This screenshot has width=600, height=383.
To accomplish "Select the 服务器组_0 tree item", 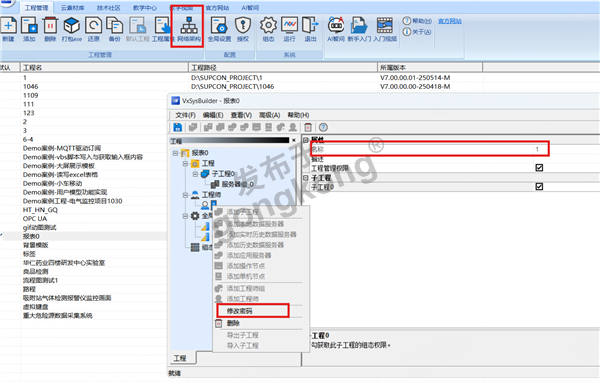I will [237, 184].
